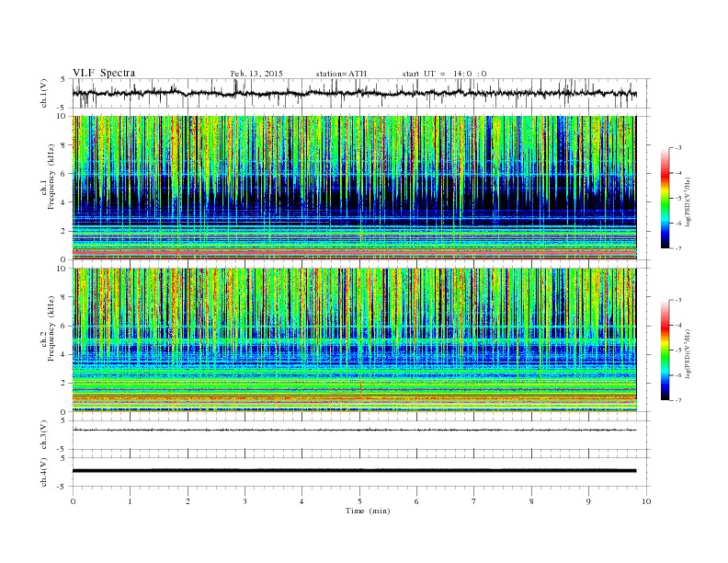The image size is (728, 563).
Task: Click the "VLF Spectra" plot title
Action: (104, 73)
